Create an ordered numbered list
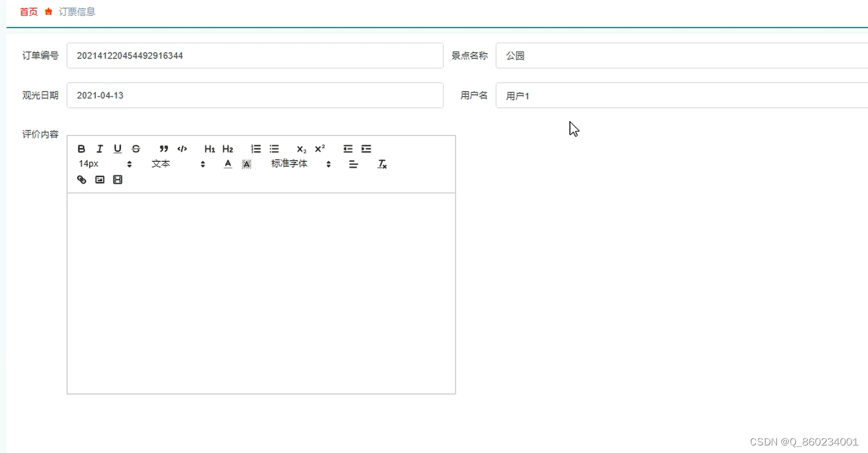The image size is (868, 453). 256,149
